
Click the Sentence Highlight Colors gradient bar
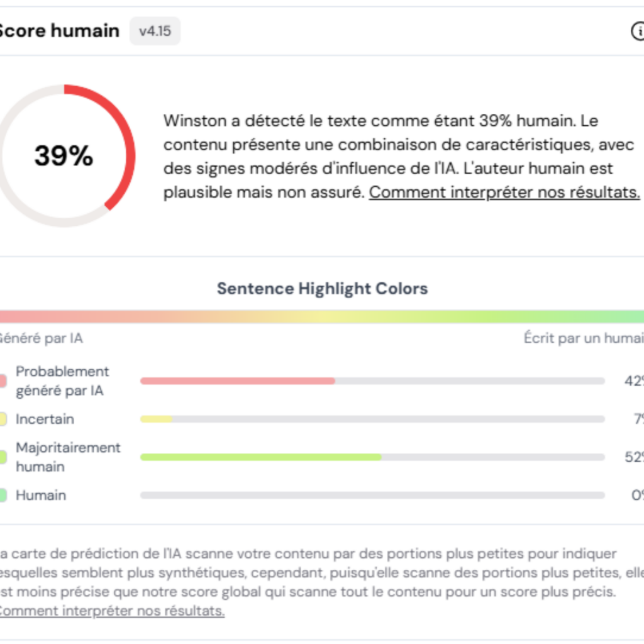click(x=322, y=316)
